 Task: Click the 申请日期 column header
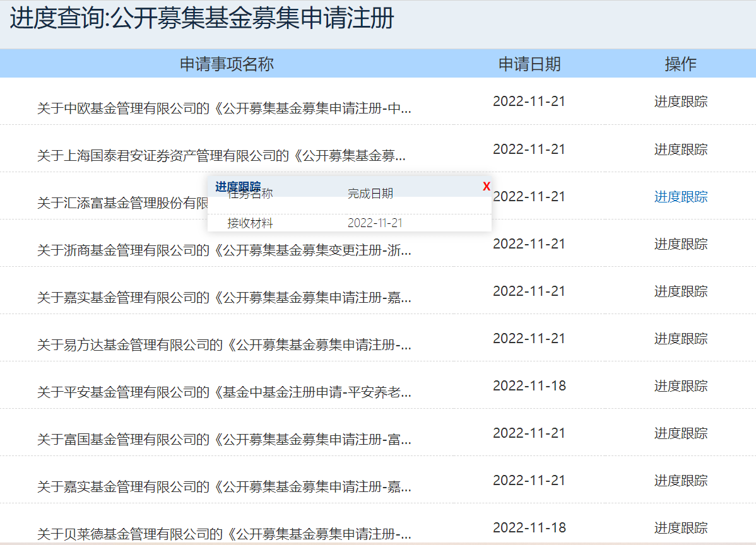[529, 64]
